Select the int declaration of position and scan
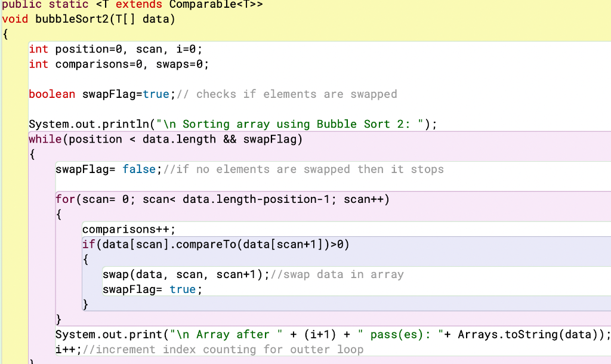Screen dimensions: 611x364 pos(38,49)
